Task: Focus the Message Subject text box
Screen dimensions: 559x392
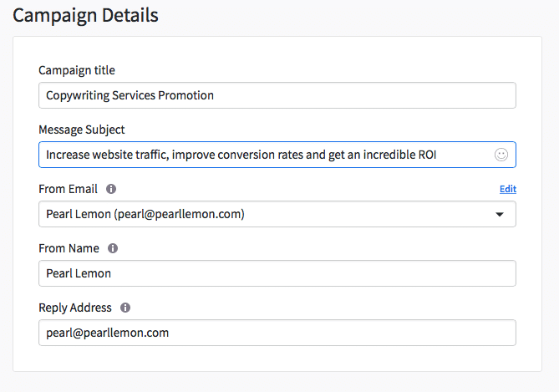Action: (x=277, y=155)
